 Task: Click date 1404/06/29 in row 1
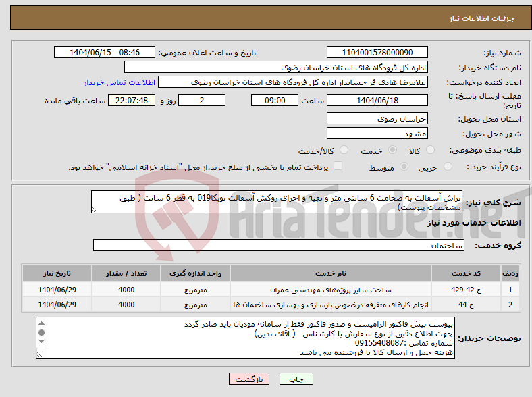pyautogui.click(x=57, y=290)
